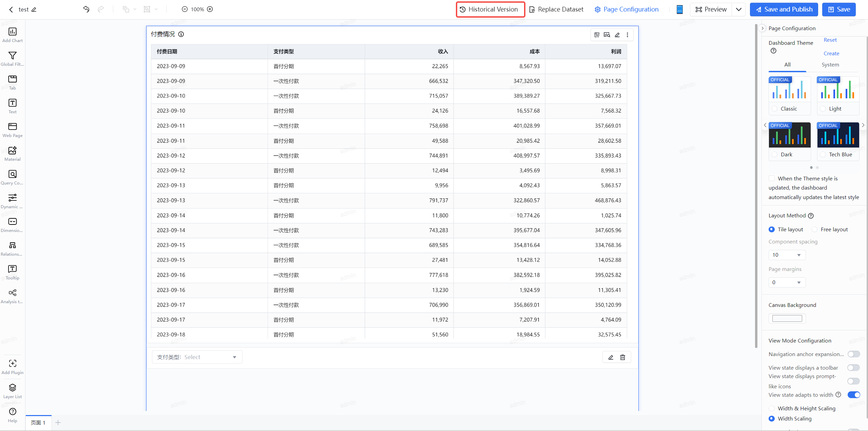Switch to the All themes tab
This screenshot has width=868, height=431.
[787, 65]
